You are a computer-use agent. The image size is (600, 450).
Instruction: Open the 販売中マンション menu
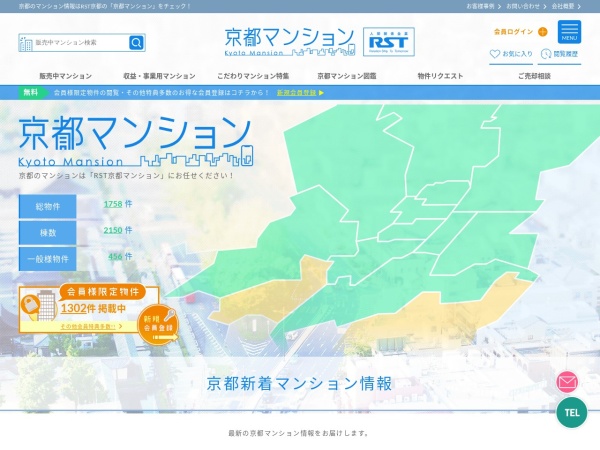click(65, 76)
